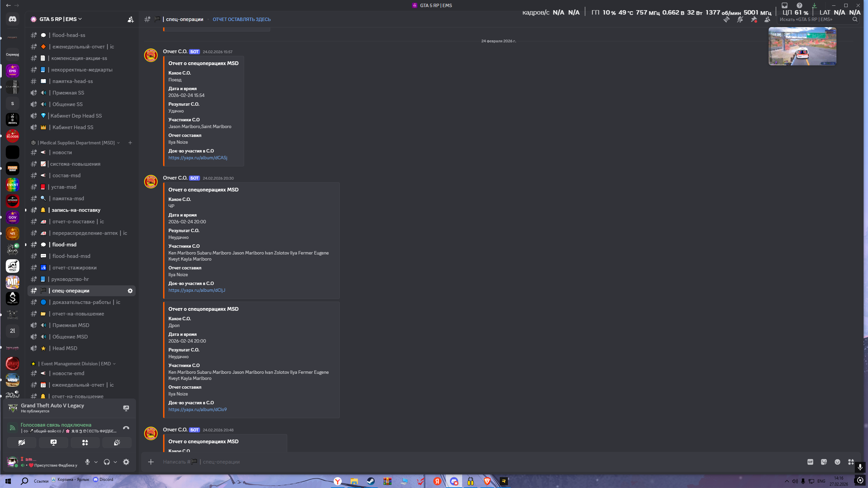The width and height of the screenshot is (868, 488).
Task: Open the emoji picker
Action: (x=837, y=462)
